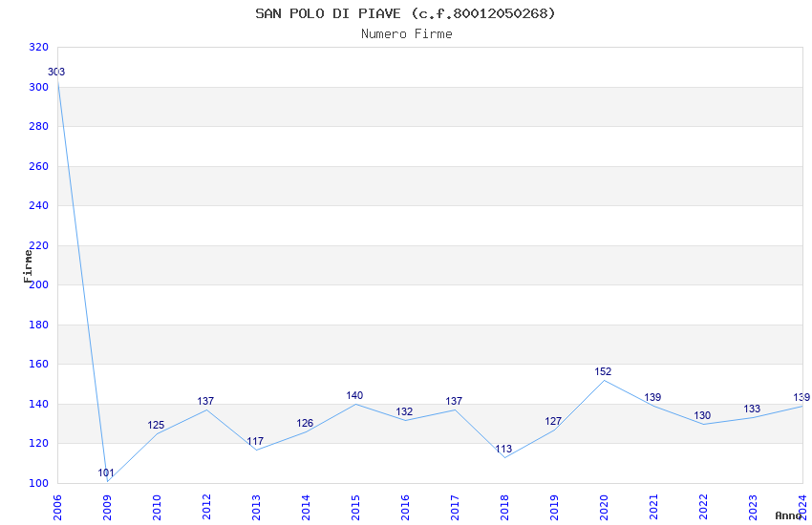
Task: Click the data label 127
Action: click(553, 422)
